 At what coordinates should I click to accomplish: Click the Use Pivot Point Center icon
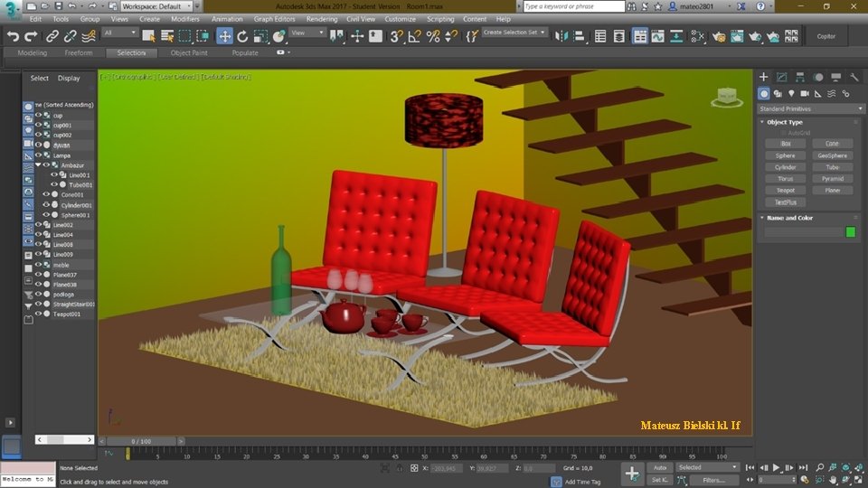(x=336, y=36)
